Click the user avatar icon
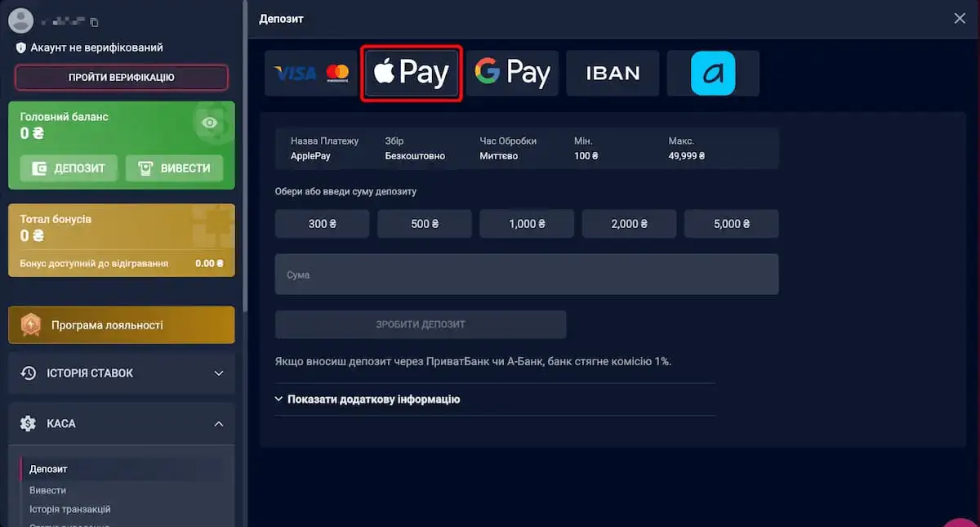Image resolution: width=980 pixels, height=527 pixels. pos(20,20)
